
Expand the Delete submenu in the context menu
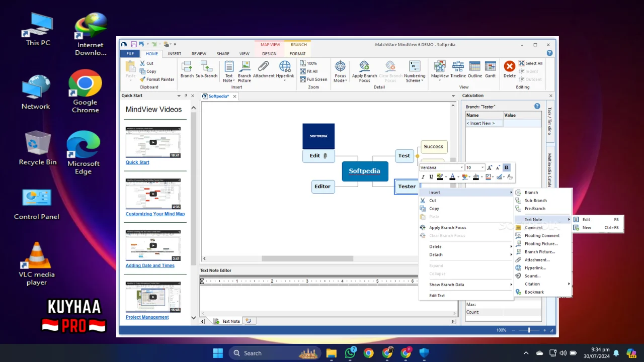click(x=466, y=246)
